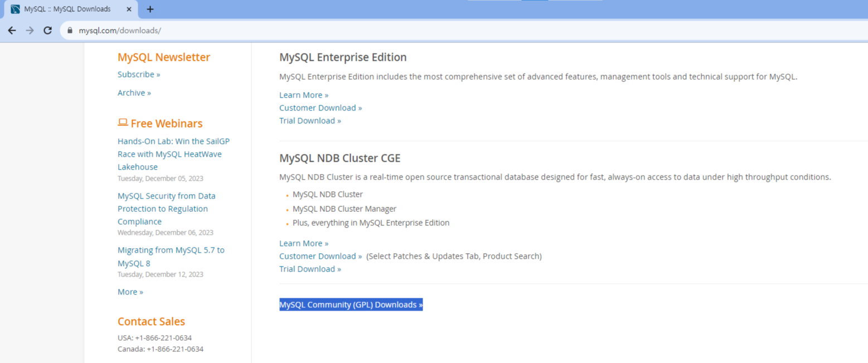Open the Subscribe newsletter link
Screen dimensions: 868x363
coord(139,74)
